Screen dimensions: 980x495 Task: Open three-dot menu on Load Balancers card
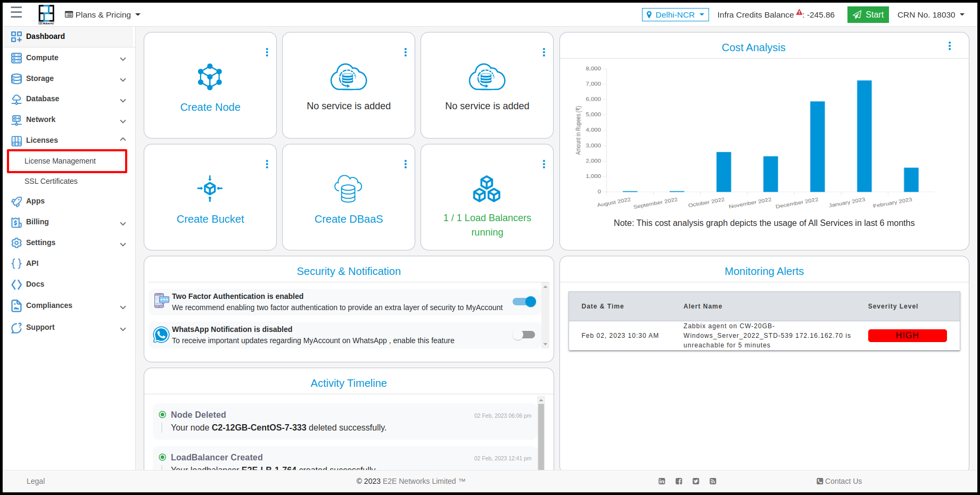544,164
